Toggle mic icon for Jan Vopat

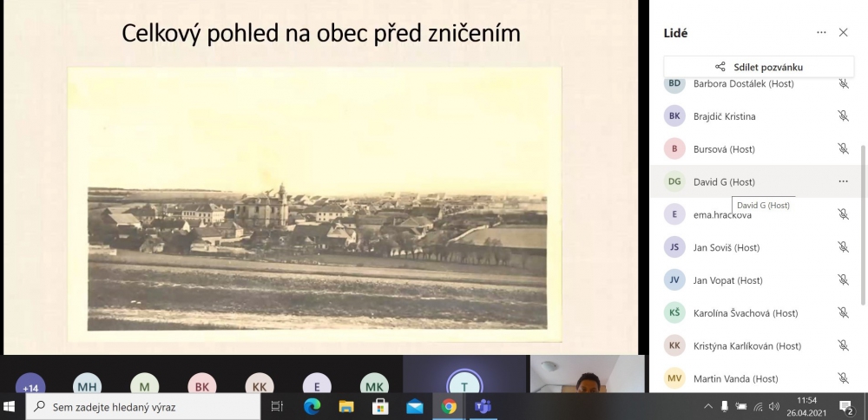(843, 280)
